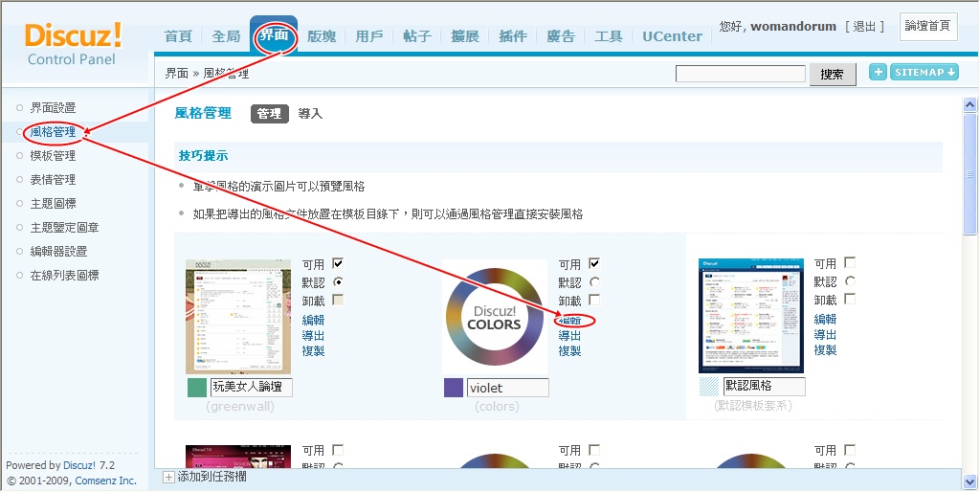Select 模板管理 in the sidebar
Screen dimensions: 980x492
coord(54,156)
